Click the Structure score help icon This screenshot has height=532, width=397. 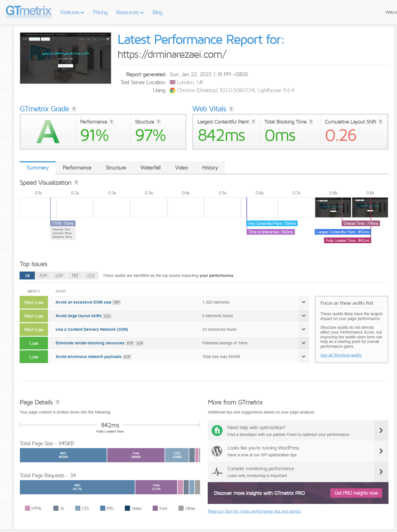(x=159, y=122)
